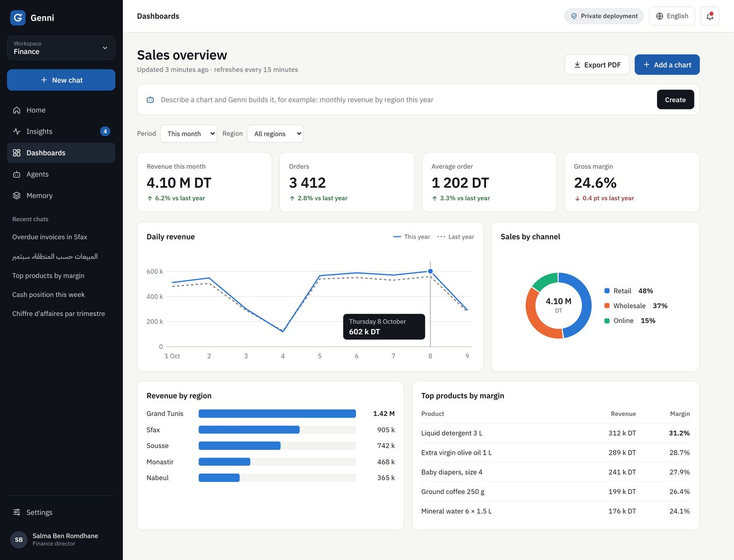Click the Wholesale orange legend swatch
Image resolution: width=734 pixels, height=560 pixels.
point(607,306)
